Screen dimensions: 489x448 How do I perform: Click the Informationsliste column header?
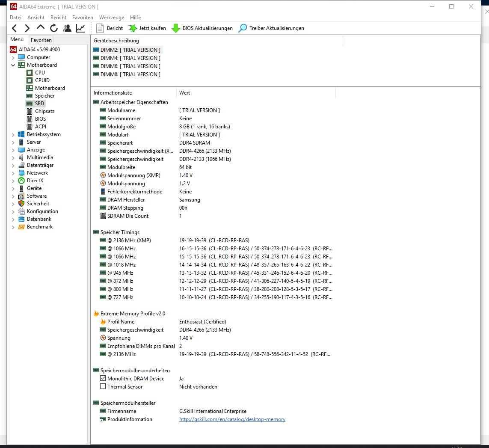click(133, 93)
